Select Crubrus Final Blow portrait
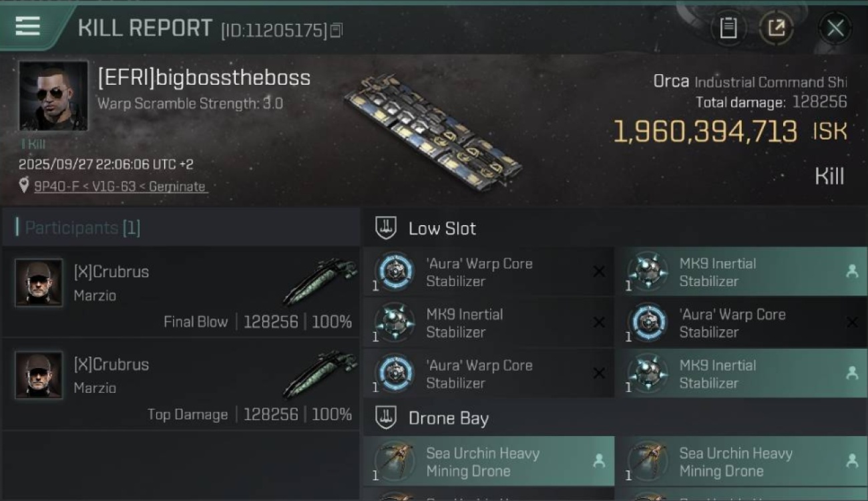868x501 pixels. coord(39,283)
